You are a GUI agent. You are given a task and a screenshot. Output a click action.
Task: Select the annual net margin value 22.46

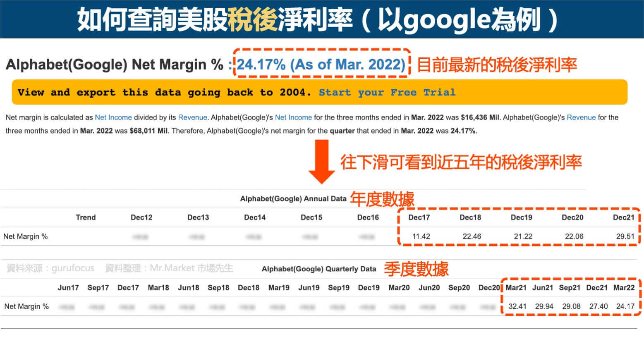click(472, 237)
